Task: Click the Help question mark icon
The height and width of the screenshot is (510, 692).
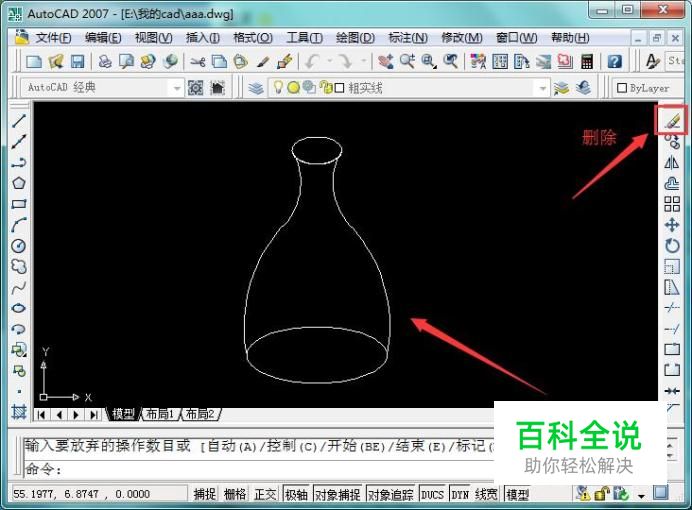Action: coord(614,61)
